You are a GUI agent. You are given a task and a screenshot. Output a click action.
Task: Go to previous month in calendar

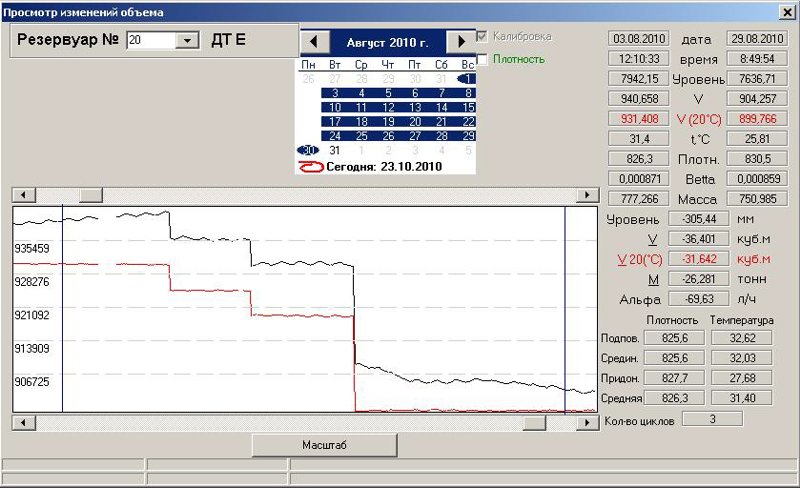315,41
